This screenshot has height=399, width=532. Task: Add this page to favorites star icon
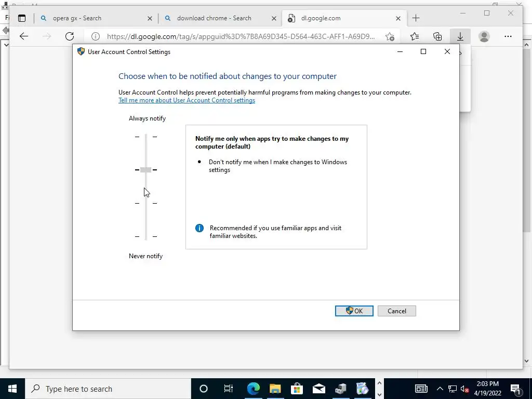click(x=390, y=36)
